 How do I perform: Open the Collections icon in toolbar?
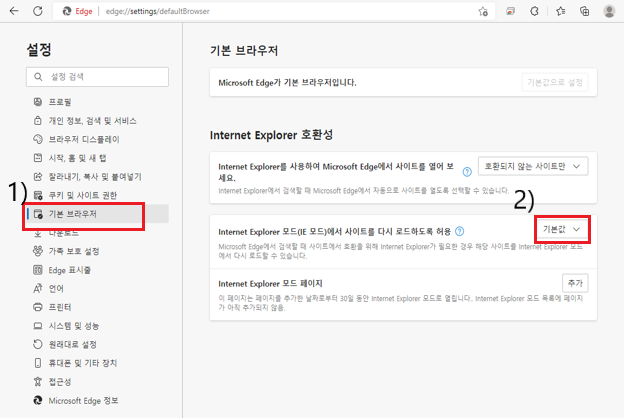585,11
